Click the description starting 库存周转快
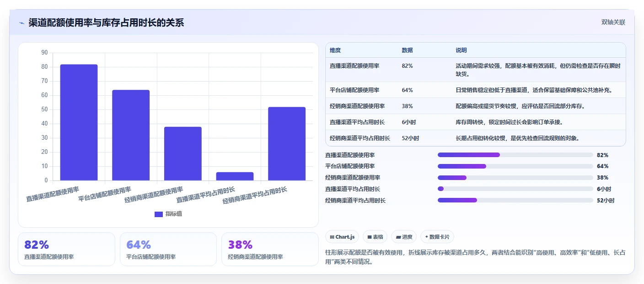Image resolution: width=644 pixels, height=284 pixels. [x=509, y=122]
